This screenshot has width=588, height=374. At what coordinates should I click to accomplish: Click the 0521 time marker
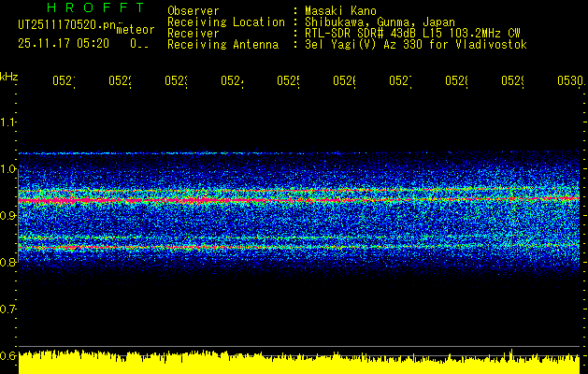click(x=64, y=80)
